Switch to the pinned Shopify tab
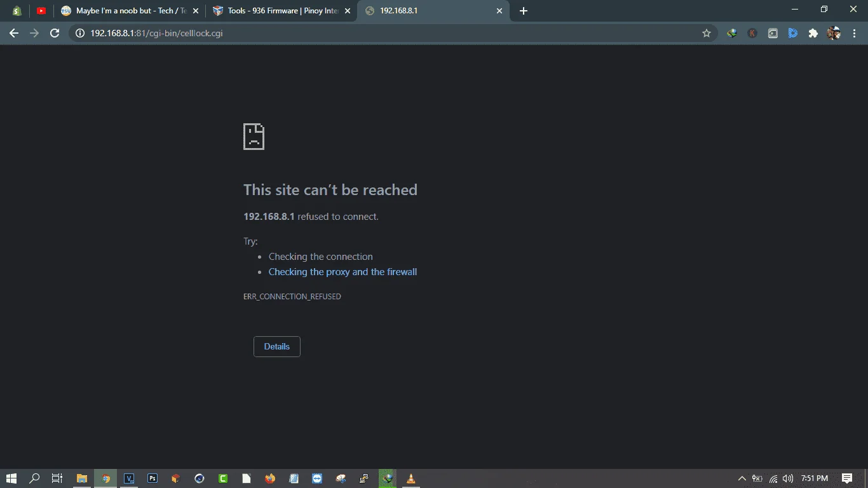The height and width of the screenshot is (488, 868). 17,11
